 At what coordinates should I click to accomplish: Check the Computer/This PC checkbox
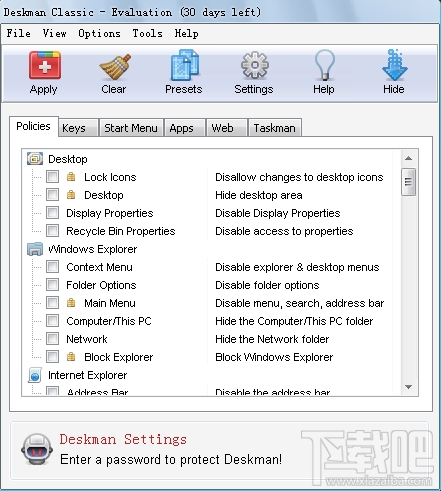click(x=53, y=321)
